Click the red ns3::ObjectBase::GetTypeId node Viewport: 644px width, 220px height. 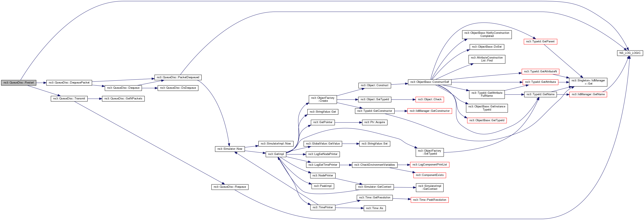(x=487, y=121)
